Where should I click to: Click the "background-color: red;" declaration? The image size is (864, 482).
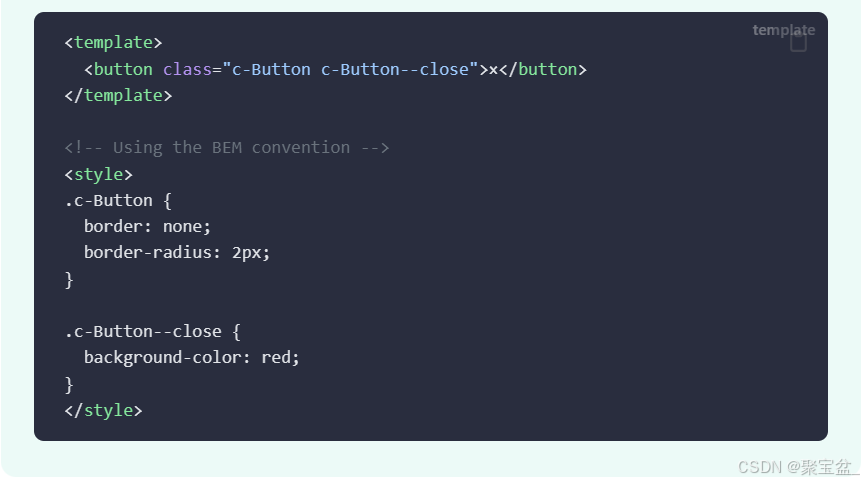(x=192, y=357)
